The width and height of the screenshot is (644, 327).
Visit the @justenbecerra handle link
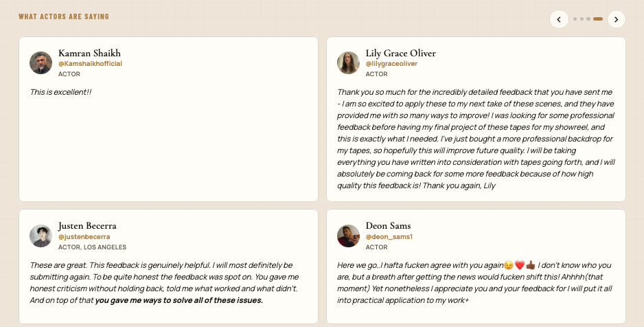pyautogui.click(x=84, y=236)
